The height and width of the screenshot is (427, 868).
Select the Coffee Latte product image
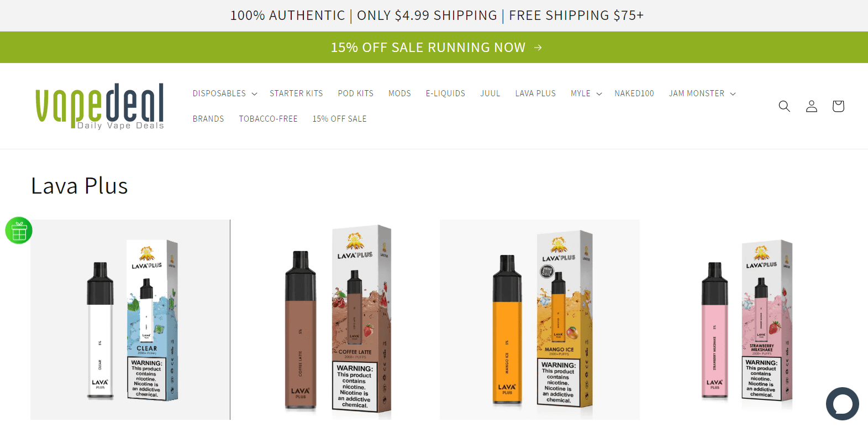pos(335,320)
